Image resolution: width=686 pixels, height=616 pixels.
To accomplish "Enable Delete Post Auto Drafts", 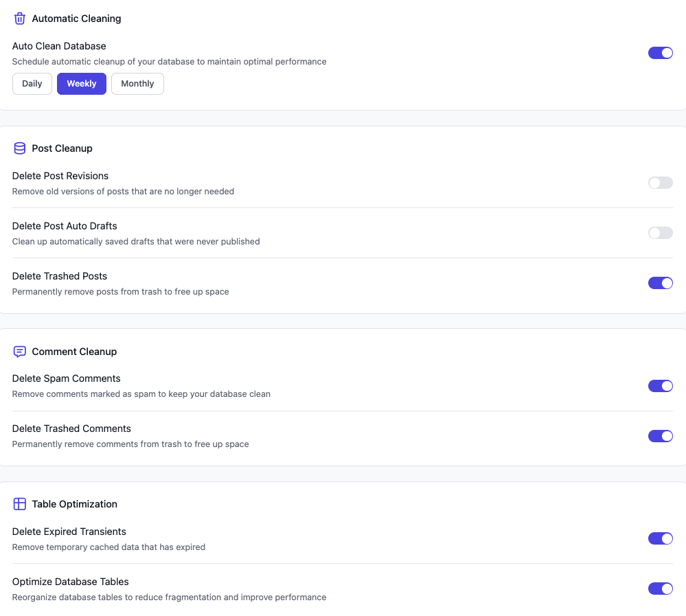I will 660,233.
